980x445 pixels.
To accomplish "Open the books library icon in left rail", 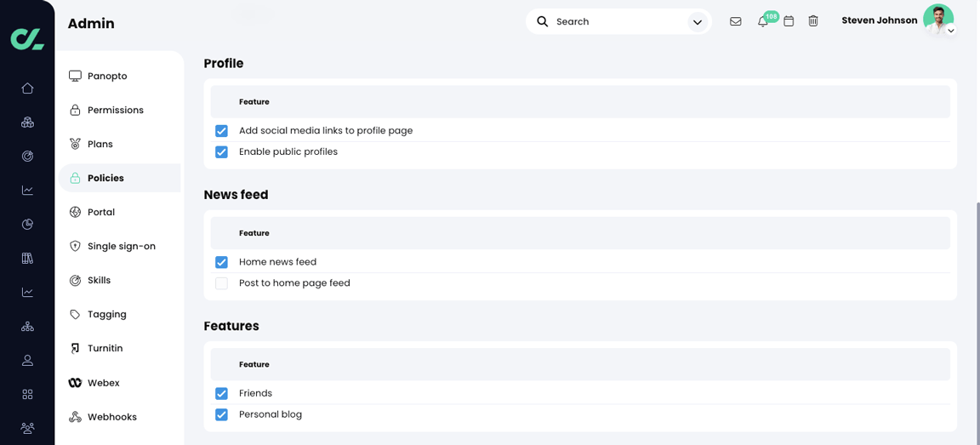I will (27, 258).
